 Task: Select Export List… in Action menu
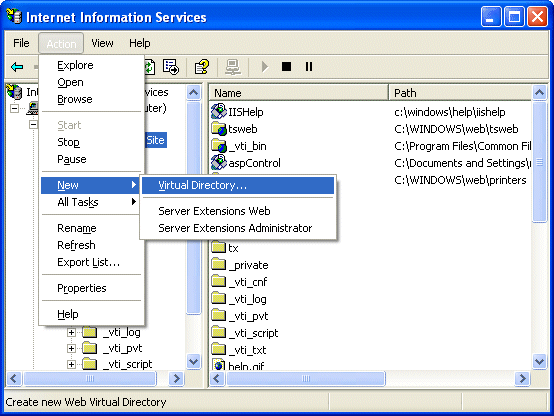pyautogui.click(x=91, y=262)
